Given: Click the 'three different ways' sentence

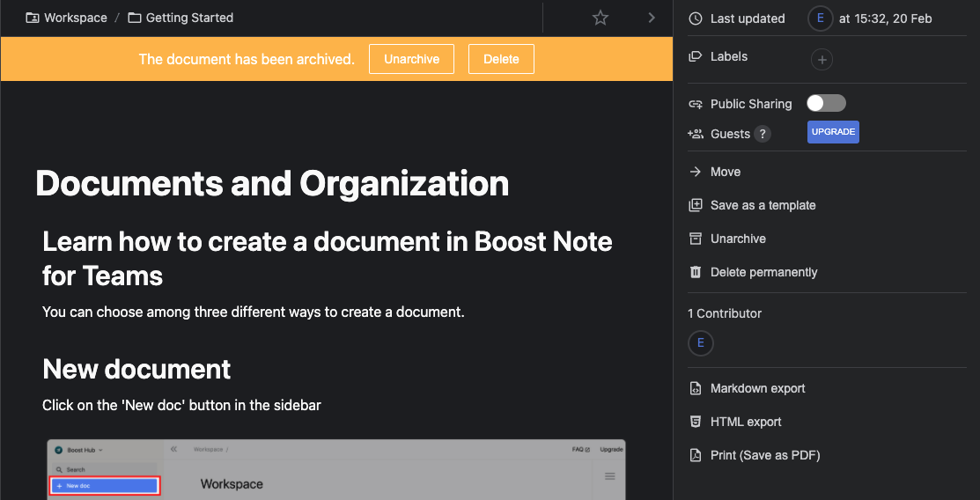Looking at the screenshot, I should [253, 312].
